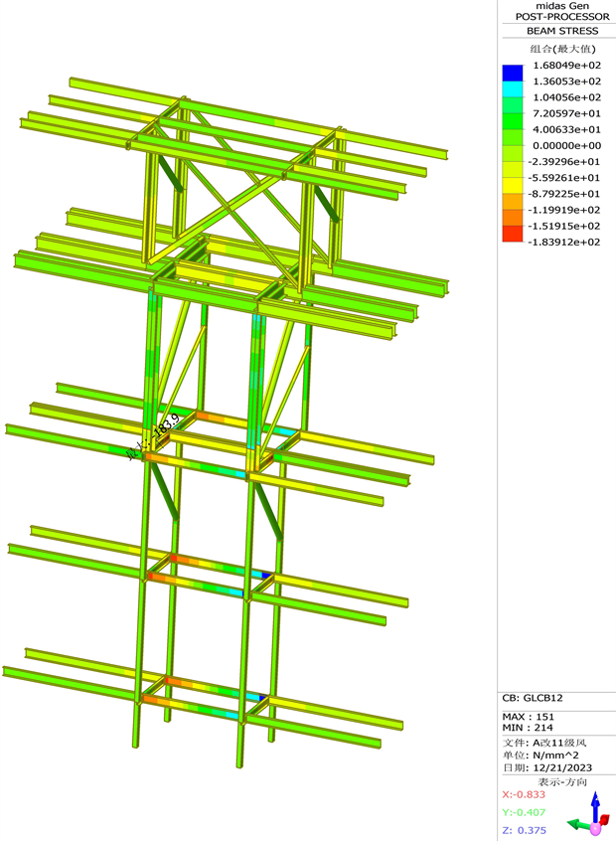Click the red X-axis arrow in the triad
This screenshot has width=616, height=841.
pos(603,821)
